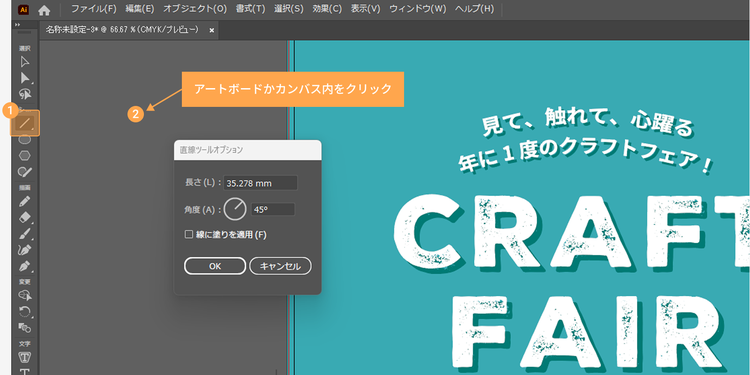This screenshot has height=375, width=750.
Task: Open the 効果(C) menu
Action: point(327,9)
